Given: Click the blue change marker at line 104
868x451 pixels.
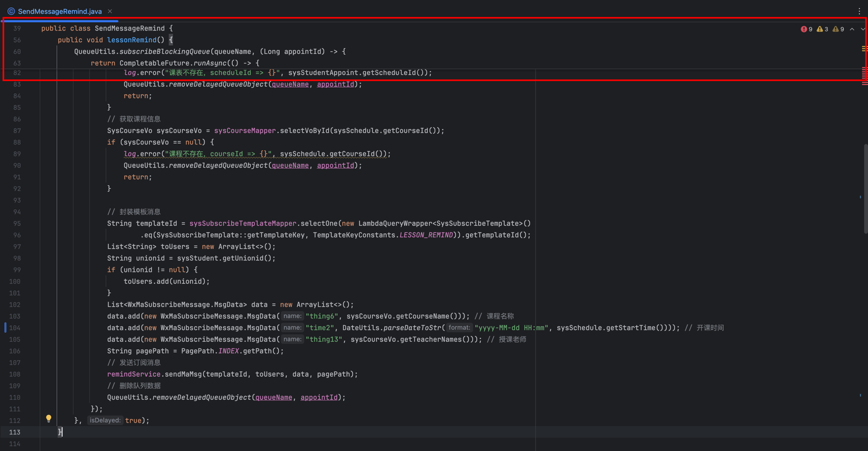Looking at the screenshot, I should click(5, 328).
